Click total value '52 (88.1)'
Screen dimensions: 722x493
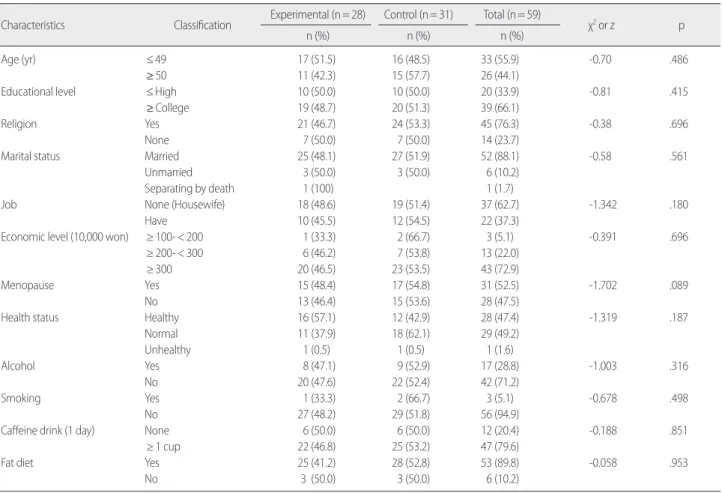(500, 156)
